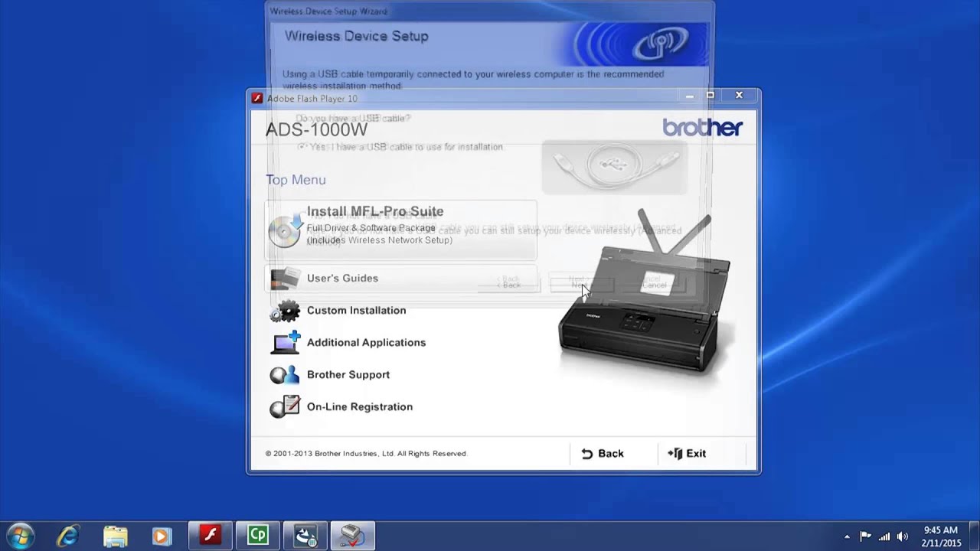This screenshot has width=980, height=551.
Task: Close the Adobe Flash Player window
Action: [x=739, y=96]
